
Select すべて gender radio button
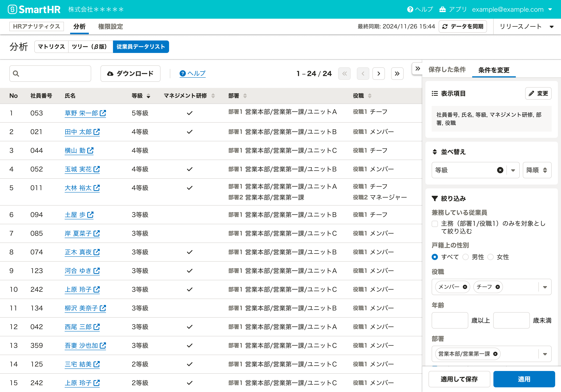point(435,257)
